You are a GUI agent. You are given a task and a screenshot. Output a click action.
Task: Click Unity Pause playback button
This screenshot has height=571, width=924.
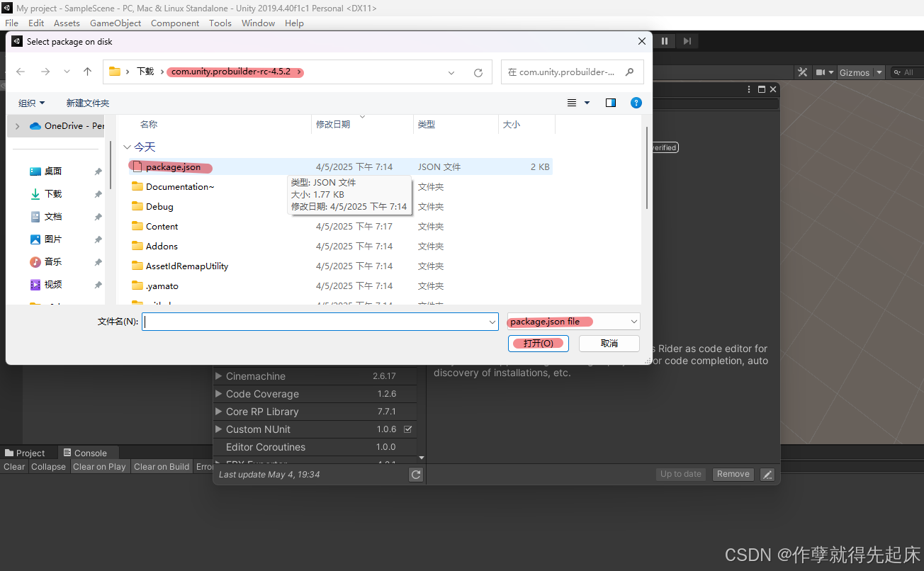[x=665, y=41]
